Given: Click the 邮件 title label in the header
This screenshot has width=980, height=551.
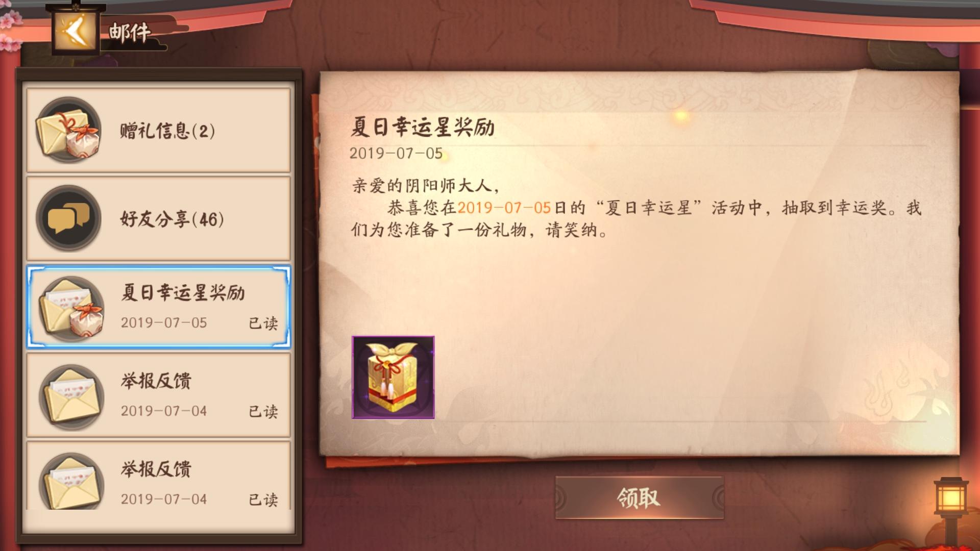Looking at the screenshot, I should point(130,32).
